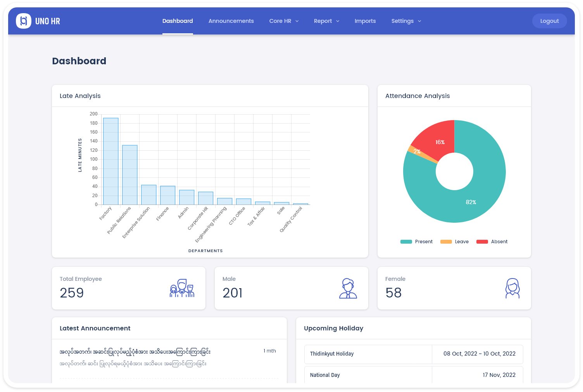The height and width of the screenshot is (392, 583).
Task: Open the latest announcement title link
Action: tap(135, 352)
